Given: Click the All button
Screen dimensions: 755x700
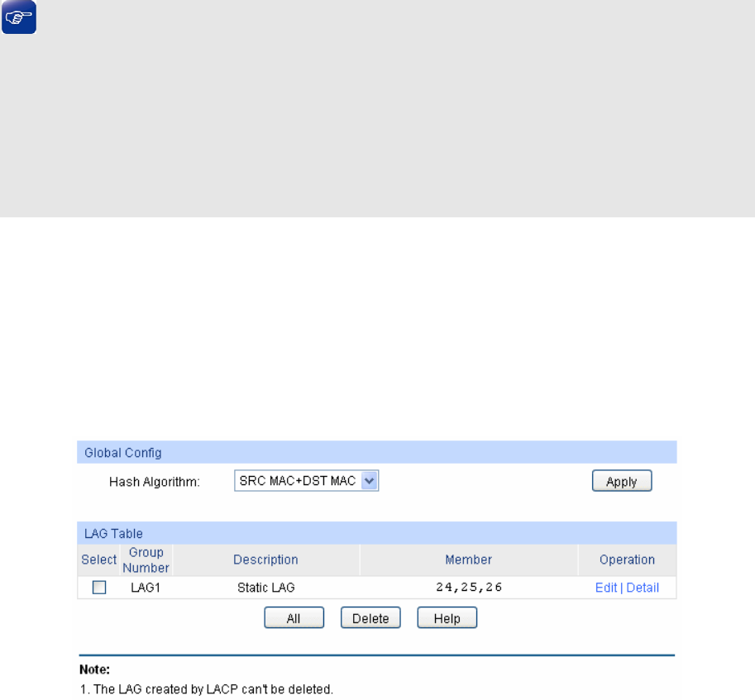Looking at the screenshot, I should pyautogui.click(x=294, y=617).
